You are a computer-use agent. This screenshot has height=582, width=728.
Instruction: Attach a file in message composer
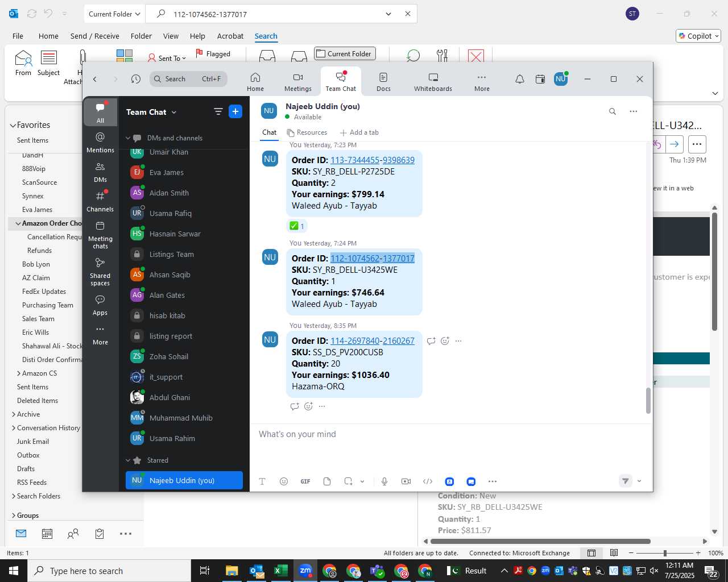click(327, 481)
